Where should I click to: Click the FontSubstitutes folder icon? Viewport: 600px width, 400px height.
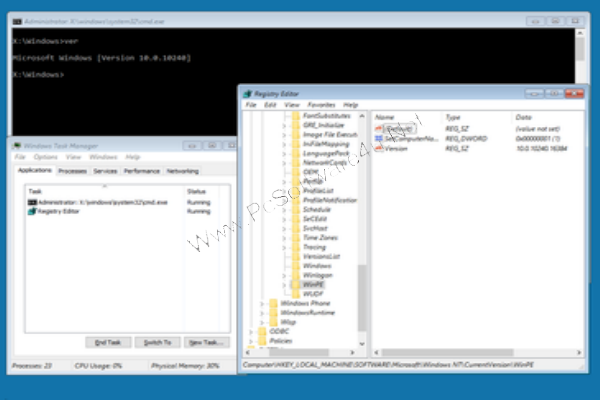pos(296,116)
